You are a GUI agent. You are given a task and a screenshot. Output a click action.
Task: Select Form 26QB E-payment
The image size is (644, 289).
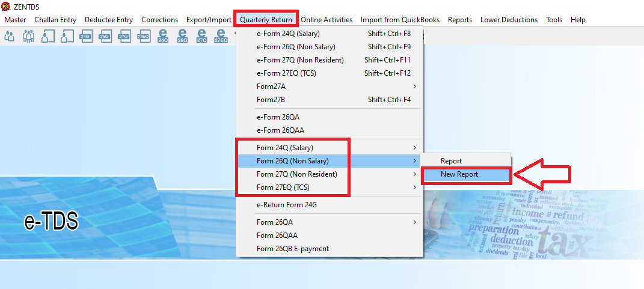[x=330, y=249]
